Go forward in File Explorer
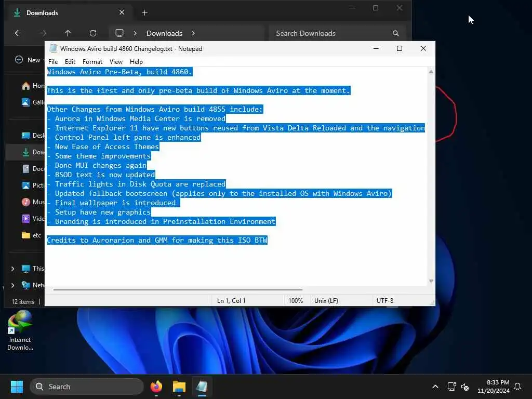The image size is (532, 399). coord(43,33)
